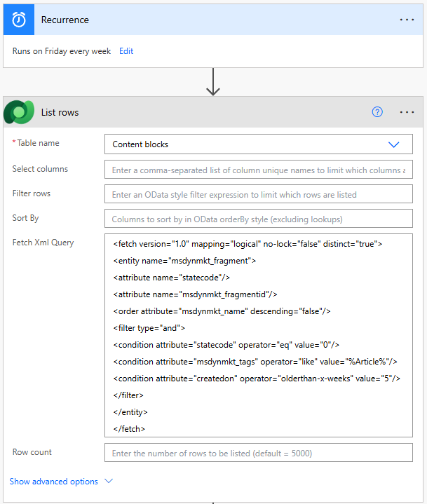Click into the Select columns field
427x504 pixels.
(258, 170)
